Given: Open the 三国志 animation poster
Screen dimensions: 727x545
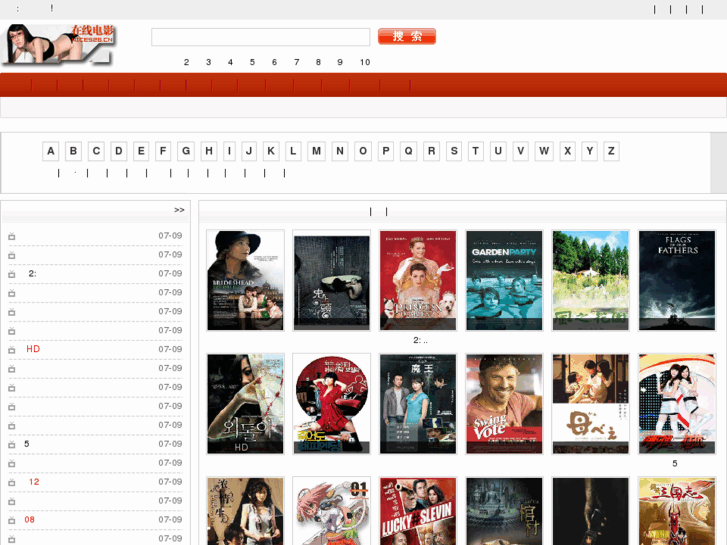Looking at the screenshot, I should pos(677,511).
